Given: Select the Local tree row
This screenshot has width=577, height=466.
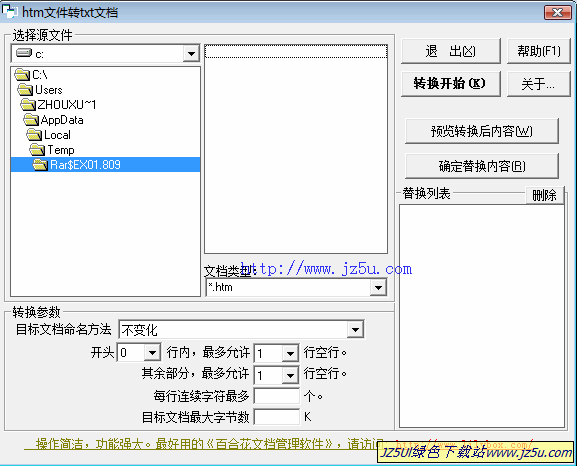Looking at the screenshot, I should coord(106,135).
